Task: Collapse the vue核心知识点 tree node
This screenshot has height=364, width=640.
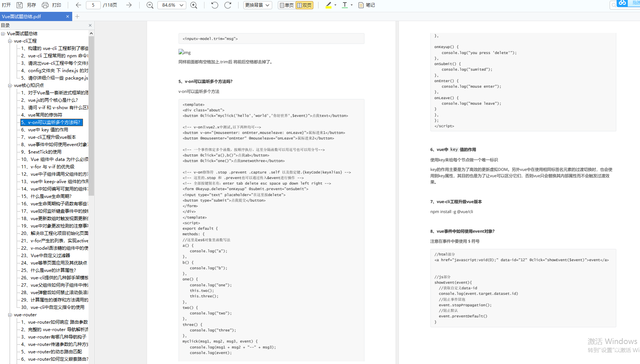Action: coord(10,85)
